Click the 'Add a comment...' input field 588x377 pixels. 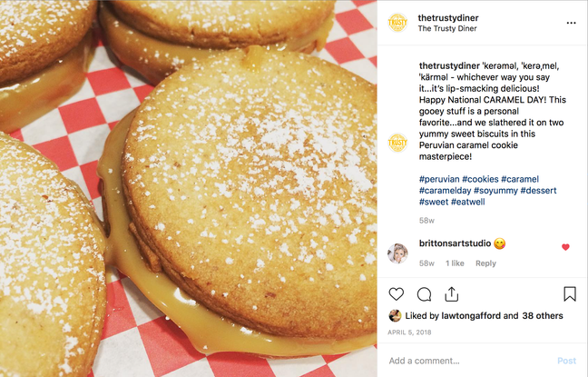click(x=463, y=361)
